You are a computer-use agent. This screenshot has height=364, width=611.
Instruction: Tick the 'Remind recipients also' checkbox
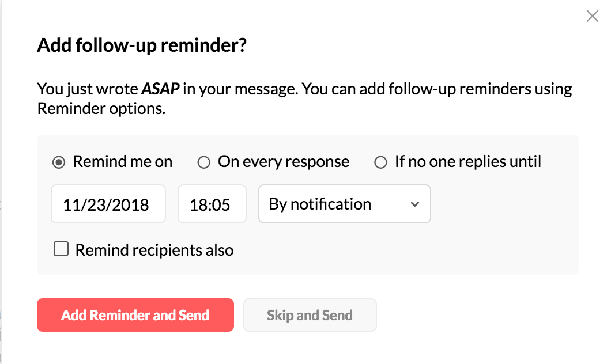(x=61, y=249)
